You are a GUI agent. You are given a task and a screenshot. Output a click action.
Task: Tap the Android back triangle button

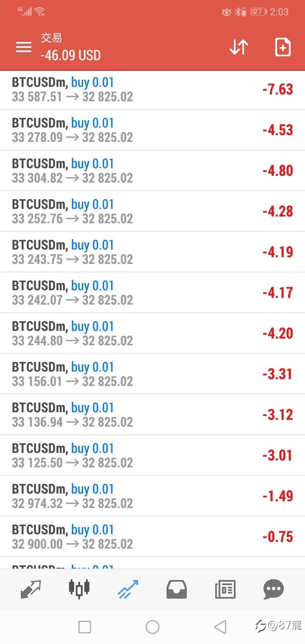pos(220,627)
